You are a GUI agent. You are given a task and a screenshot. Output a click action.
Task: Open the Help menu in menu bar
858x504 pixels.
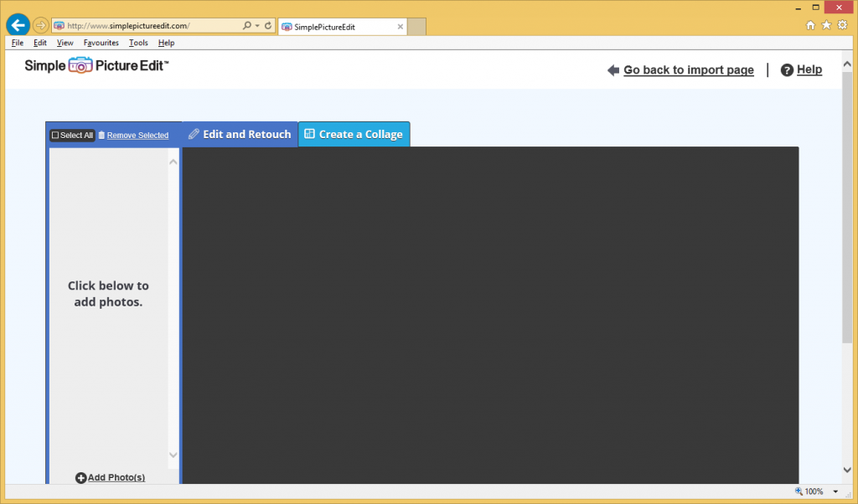(167, 43)
